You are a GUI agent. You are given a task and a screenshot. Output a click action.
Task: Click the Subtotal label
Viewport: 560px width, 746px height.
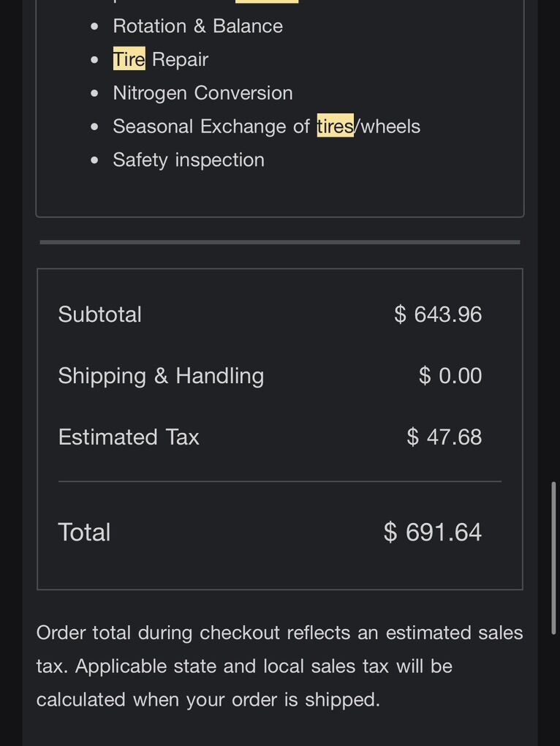(x=100, y=314)
